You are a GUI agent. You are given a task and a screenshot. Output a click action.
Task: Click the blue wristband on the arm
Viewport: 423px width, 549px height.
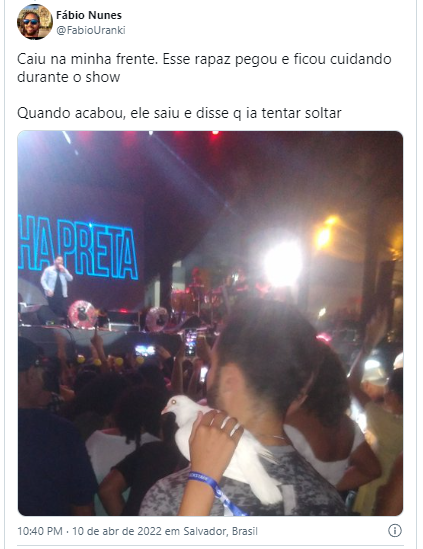[215, 493]
